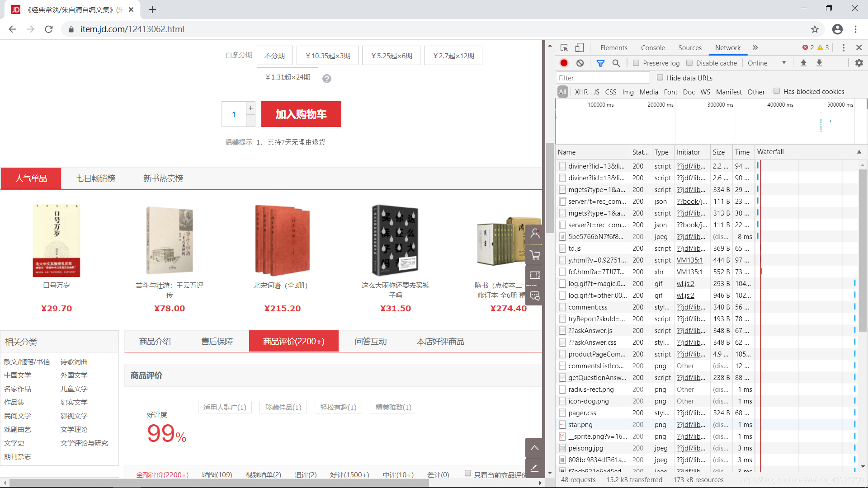Click the import HAR file upload icon
The height and width of the screenshot is (488, 868).
coord(803,63)
